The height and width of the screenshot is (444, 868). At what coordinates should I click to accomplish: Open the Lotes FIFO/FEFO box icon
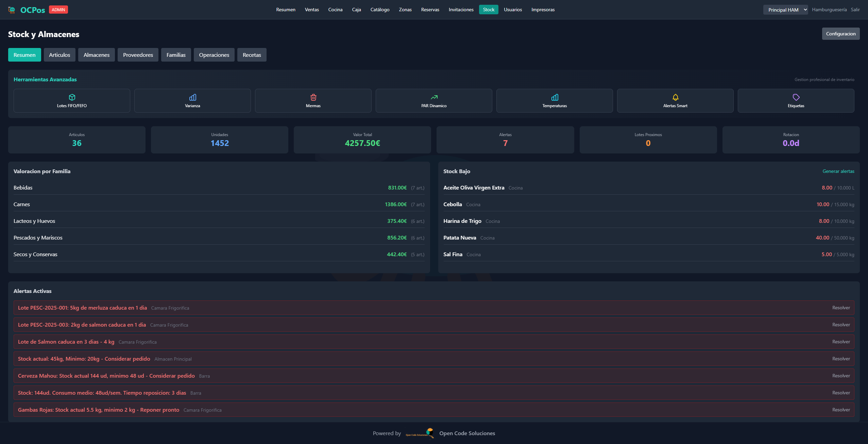(x=72, y=97)
